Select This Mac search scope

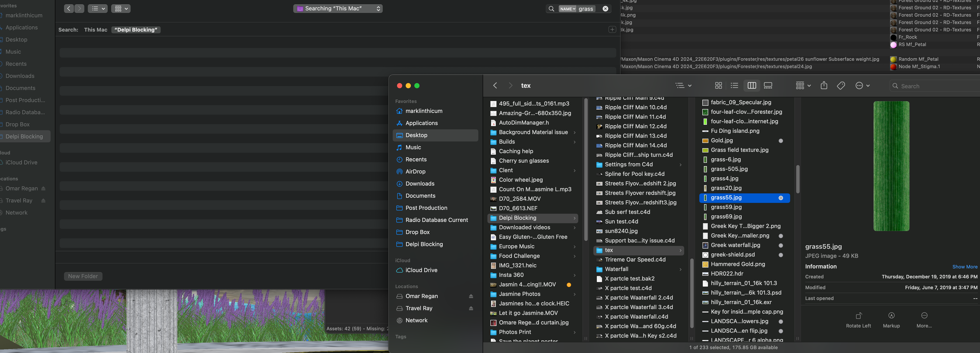coord(96,30)
